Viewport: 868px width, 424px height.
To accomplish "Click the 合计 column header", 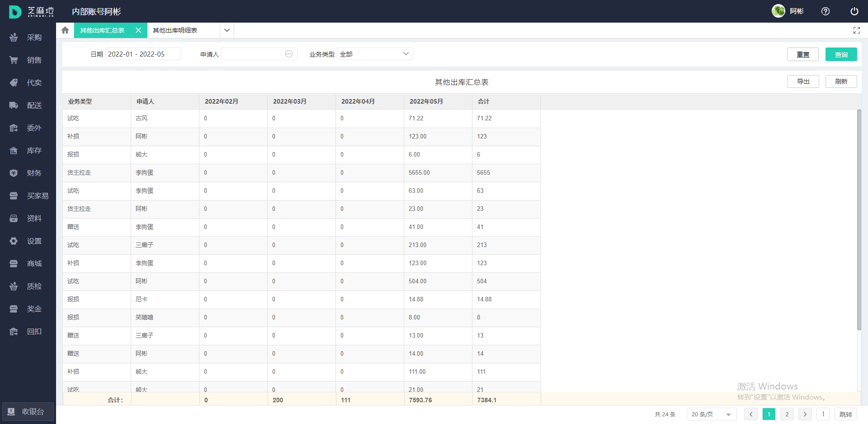I will 506,101.
